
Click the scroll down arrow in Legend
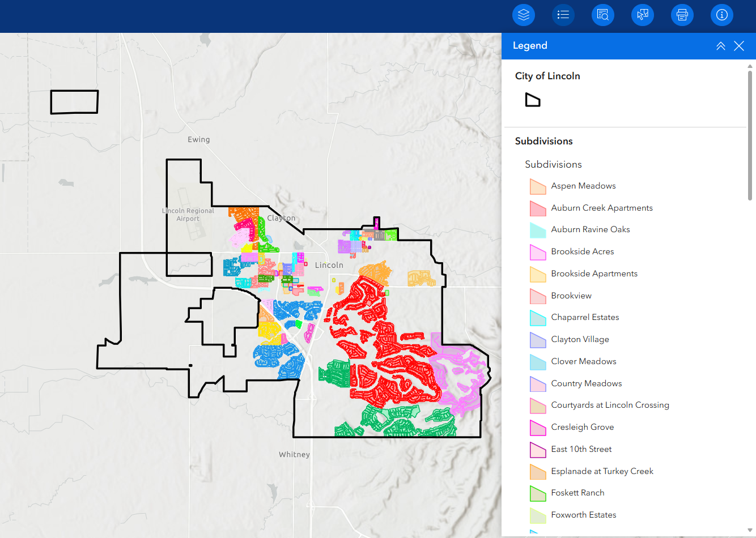tap(750, 530)
